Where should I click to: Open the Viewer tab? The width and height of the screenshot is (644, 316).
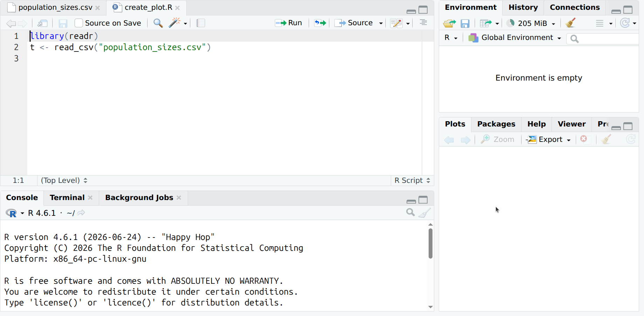coord(572,124)
